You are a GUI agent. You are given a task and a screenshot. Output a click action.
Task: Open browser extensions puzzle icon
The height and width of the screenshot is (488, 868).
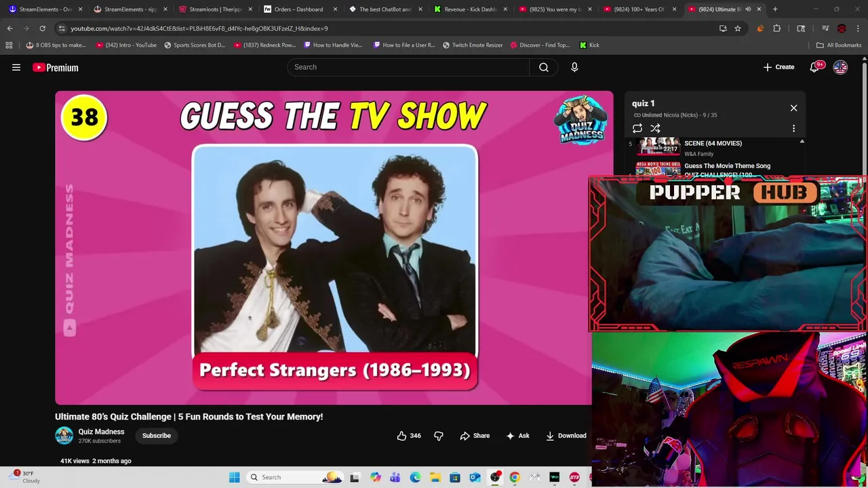pyautogui.click(x=777, y=28)
